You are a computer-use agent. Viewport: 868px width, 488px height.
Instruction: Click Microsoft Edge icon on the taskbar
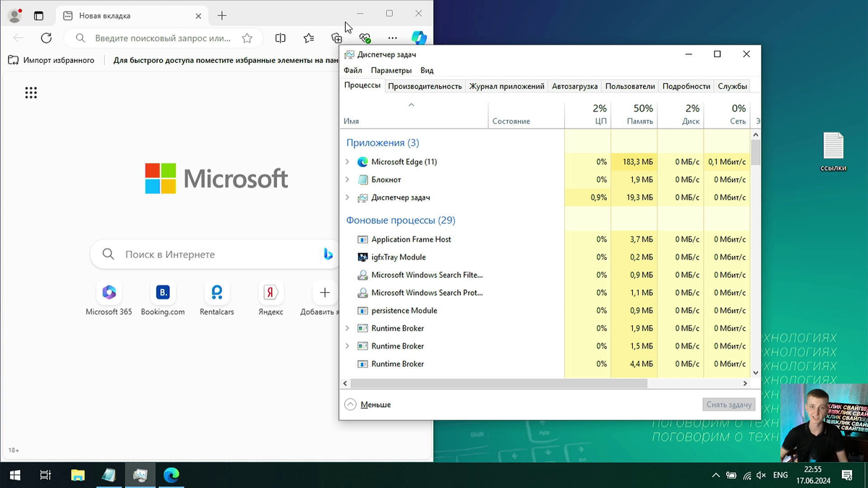[171, 475]
